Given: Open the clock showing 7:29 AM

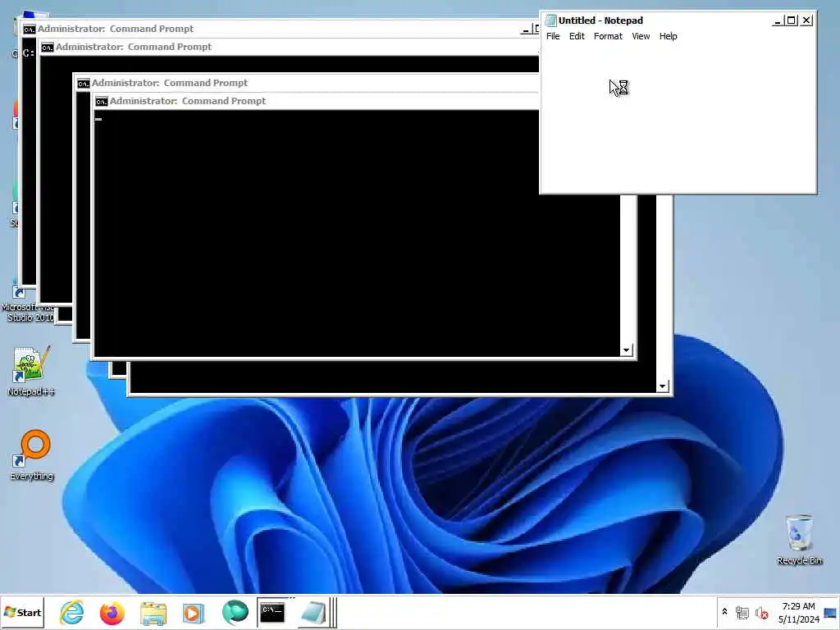Looking at the screenshot, I should pyautogui.click(x=799, y=612).
